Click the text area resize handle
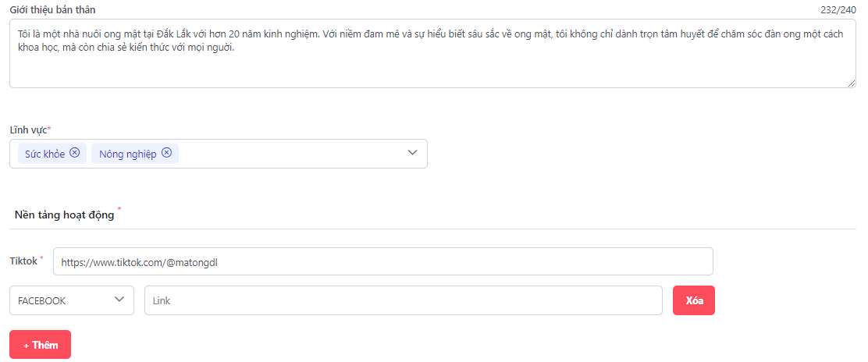 [852, 83]
